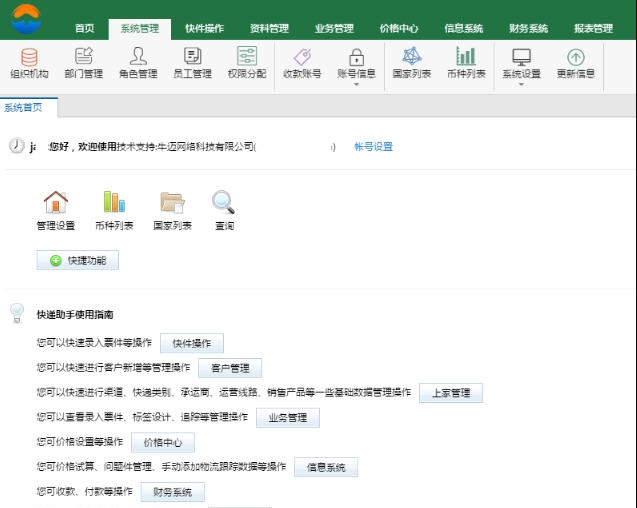637x508 pixels.
Task: Select the 系统首页 page tab
Action: pos(23,107)
